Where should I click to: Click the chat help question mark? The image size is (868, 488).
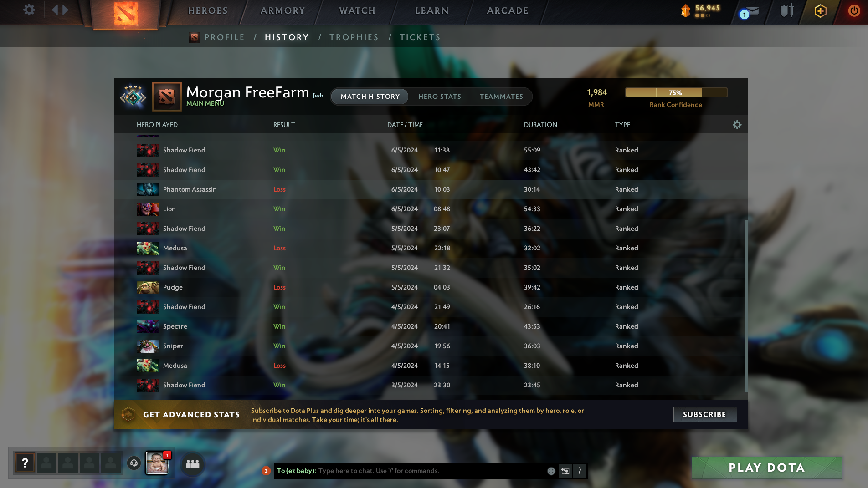(580, 471)
